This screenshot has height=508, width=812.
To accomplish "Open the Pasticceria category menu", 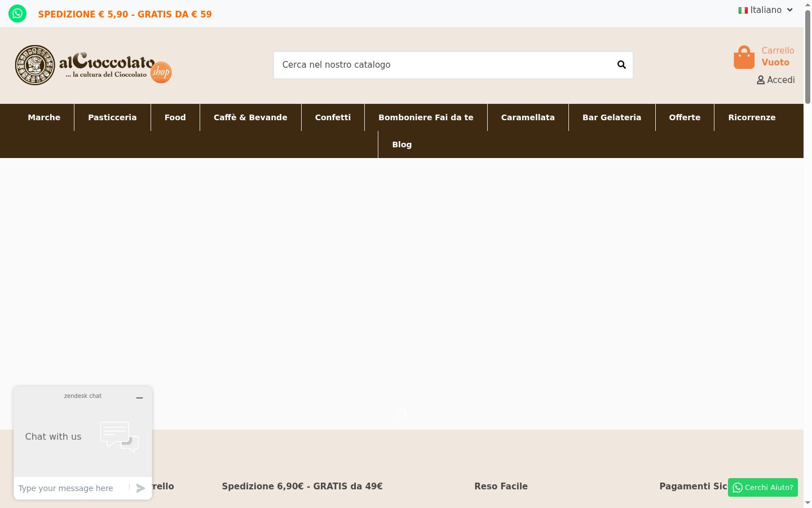I will click(112, 117).
